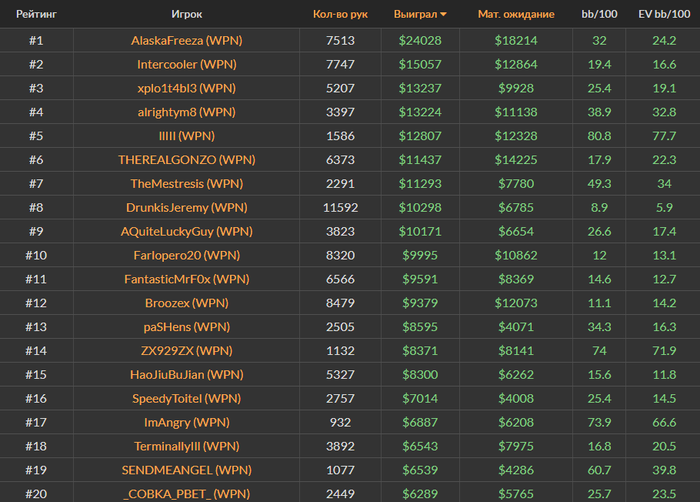Open THEREALGONZO (WPN) profile
The height and width of the screenshot is (502, 700).
(187, 160)
